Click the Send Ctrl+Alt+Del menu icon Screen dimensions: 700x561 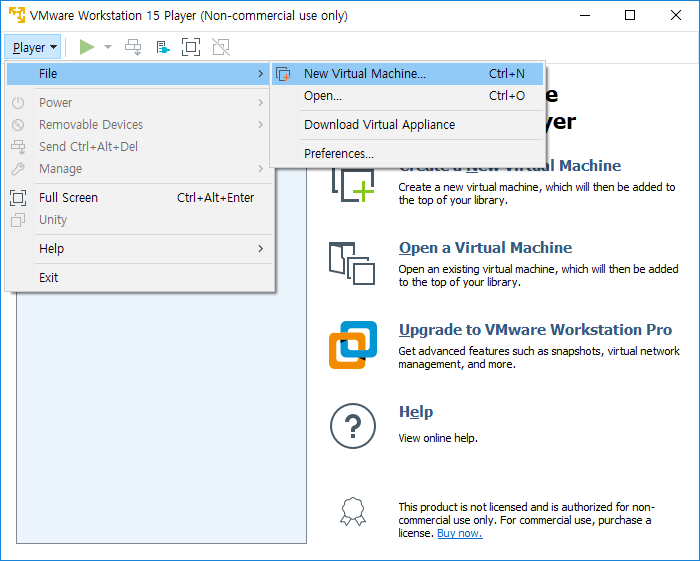[x=18, y=146]
